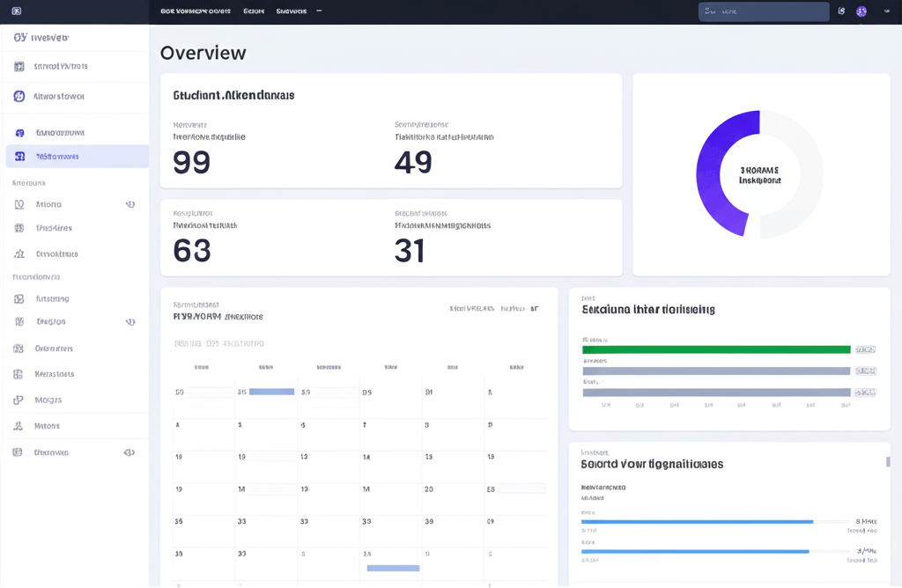Open the "Skoan" menu in the top bar
The width and height of the screenshot is (902, 588).
coord(254,11)
